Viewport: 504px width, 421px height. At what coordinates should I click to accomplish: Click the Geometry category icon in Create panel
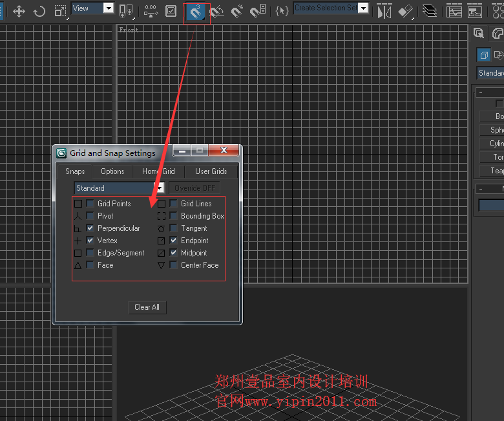click(x=483, y=55)
